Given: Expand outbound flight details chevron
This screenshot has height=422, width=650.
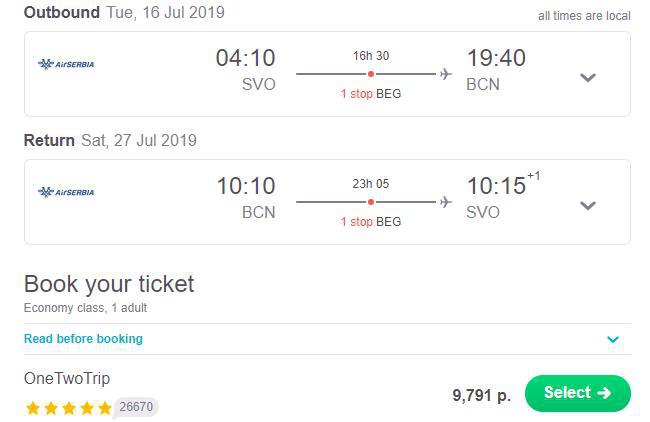Looking at the screenshot, I should (588, 78).
